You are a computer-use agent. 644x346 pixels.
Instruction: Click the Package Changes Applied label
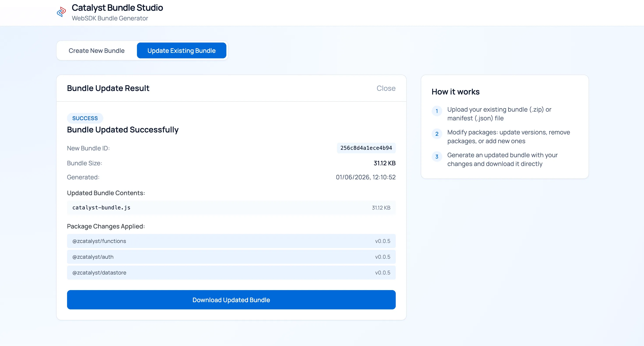coord(106,226)
